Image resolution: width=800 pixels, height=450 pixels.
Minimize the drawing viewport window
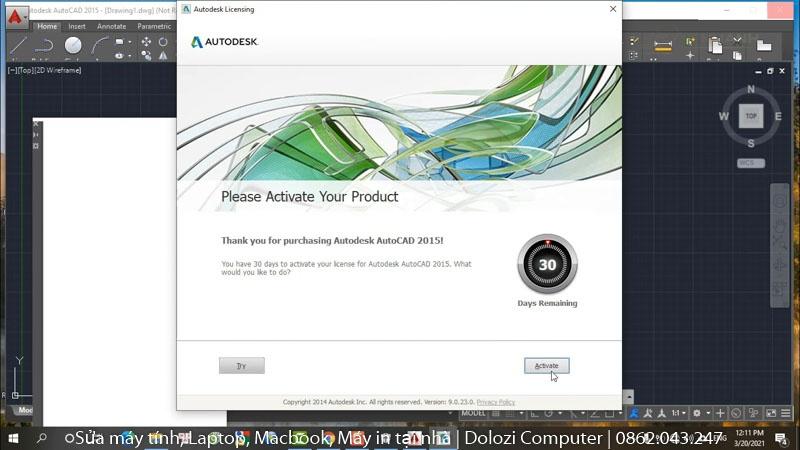758,71
